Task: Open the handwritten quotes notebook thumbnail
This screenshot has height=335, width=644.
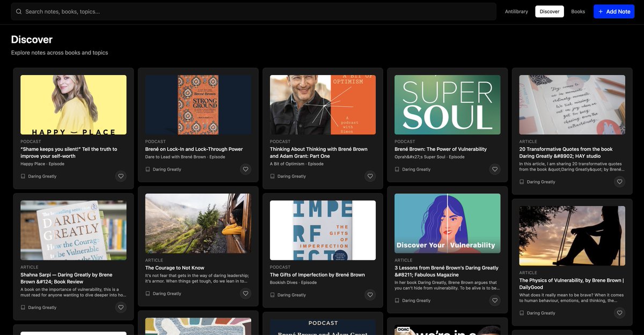Action: (x=572, y=105)
